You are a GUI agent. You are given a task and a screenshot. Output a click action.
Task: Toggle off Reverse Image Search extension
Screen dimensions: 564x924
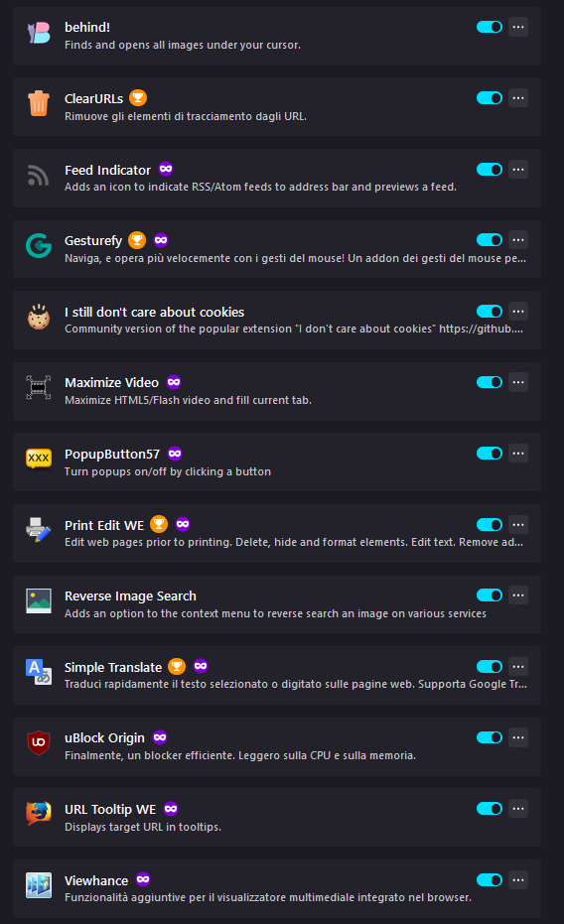(x=490, y=595)
